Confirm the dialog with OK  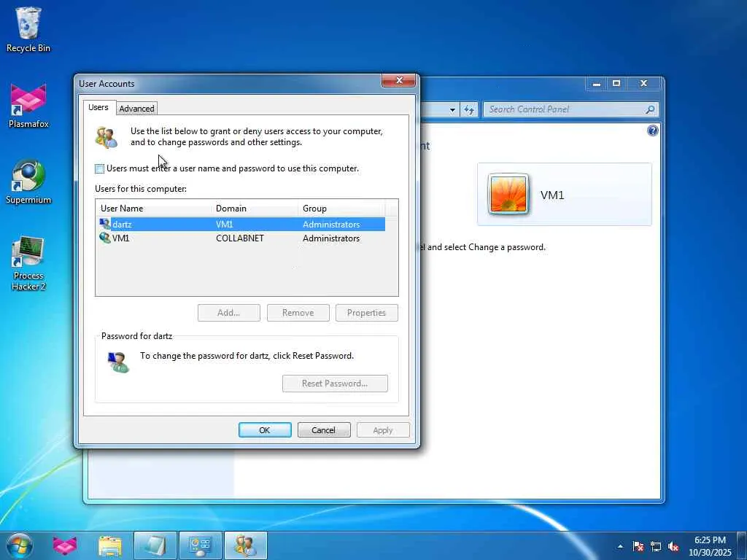[x=265, y=430]
